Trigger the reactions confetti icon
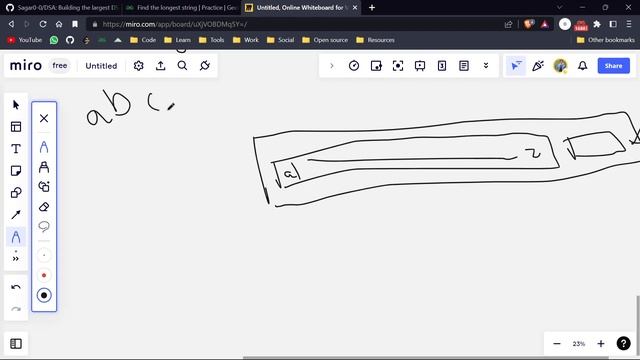The height and width of the screenshot is (360, 640). point(538,66)
